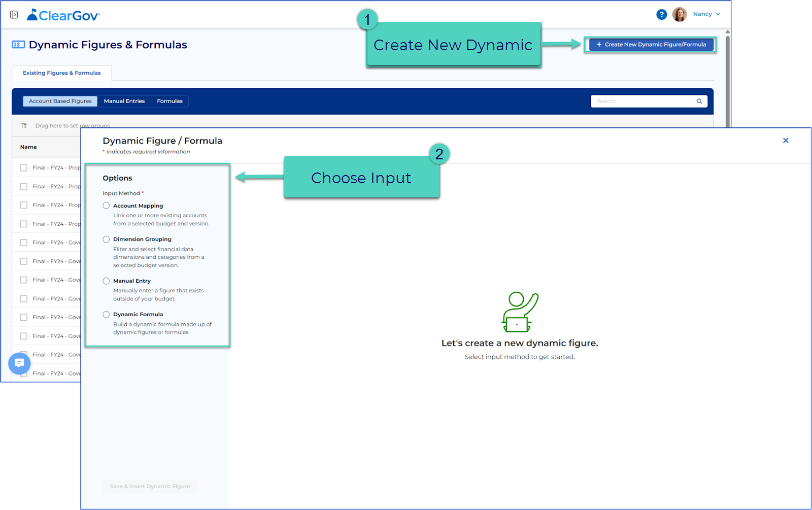This screenshot has width=812, height=510.
Task: Click Nancy's profile avatar
Action: click(680, 14)
